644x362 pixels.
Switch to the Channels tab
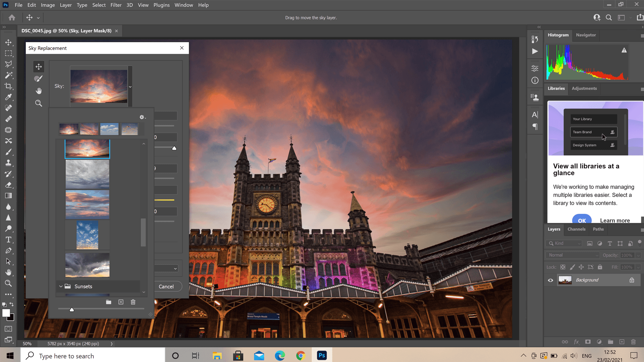(x=576, y=229)
